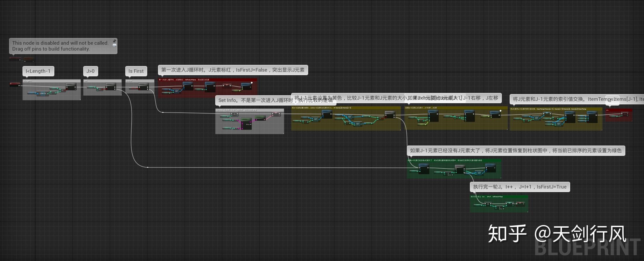Select GET node in upper green comment box
Screen dimensions: 644x261
(479, 173)
